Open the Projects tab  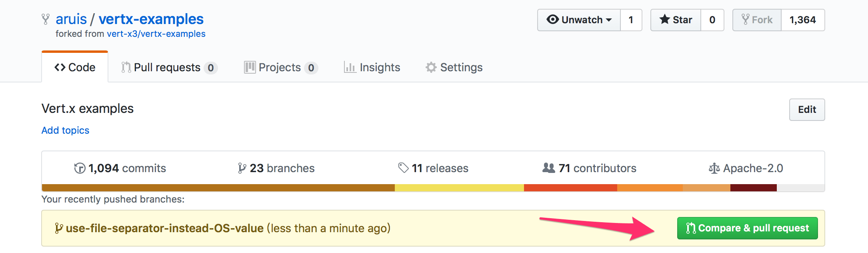click(x=280, y=68)
